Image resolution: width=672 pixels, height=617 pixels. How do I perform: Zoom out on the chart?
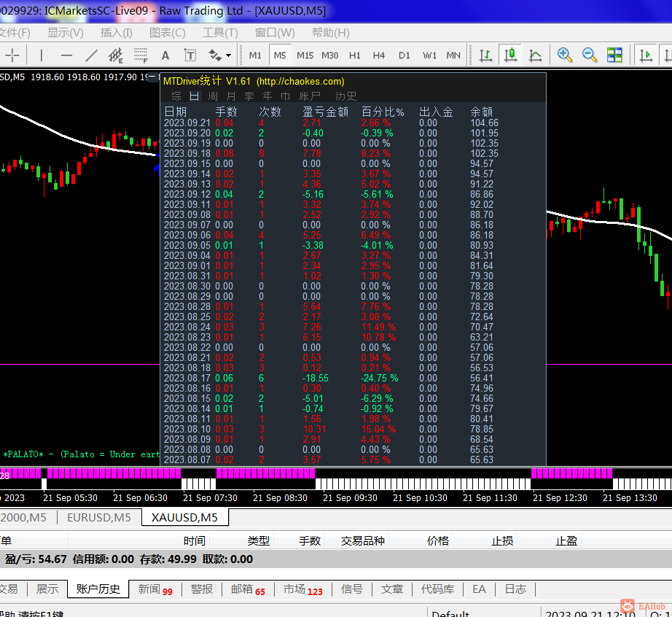click(590, 55)
